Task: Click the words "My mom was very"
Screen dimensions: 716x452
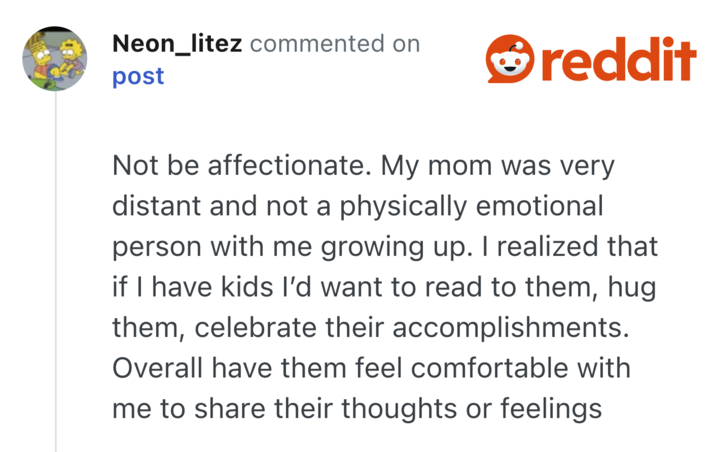Action: pyautogui.click(x=498, y=166)
